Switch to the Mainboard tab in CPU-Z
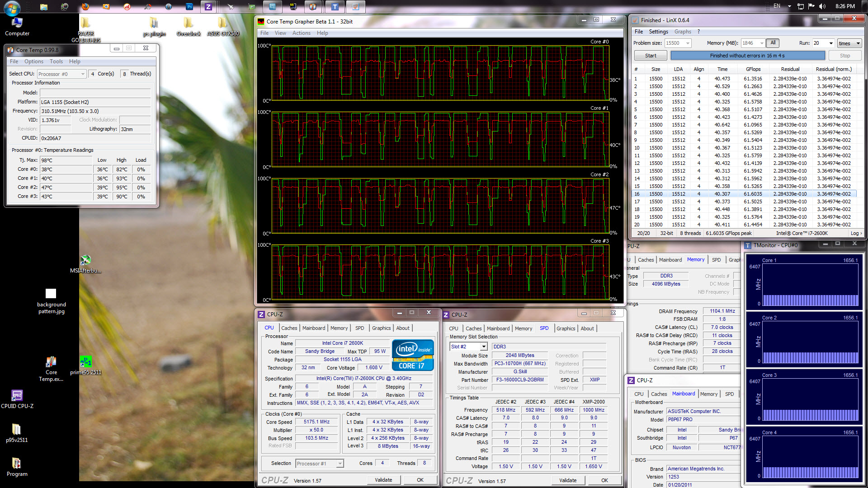Screen dimensions: 868x488 [313, 328]
